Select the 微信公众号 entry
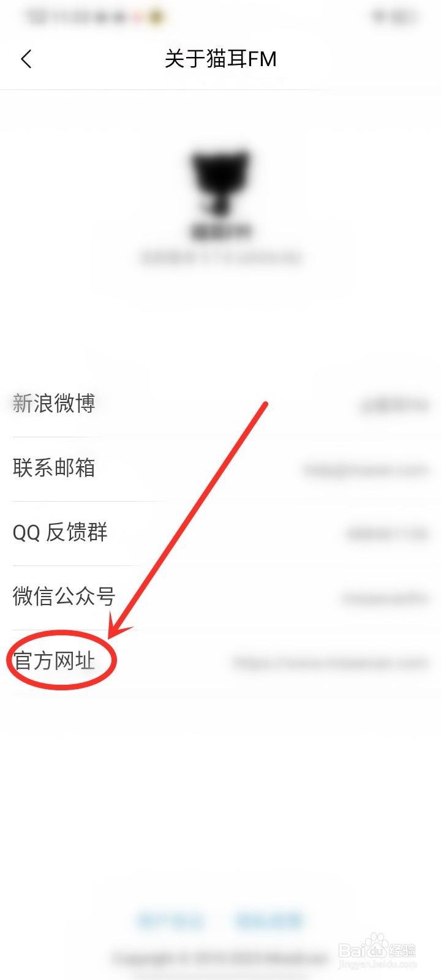The width and height of the screenshot is (441, 980). [221, 597]
